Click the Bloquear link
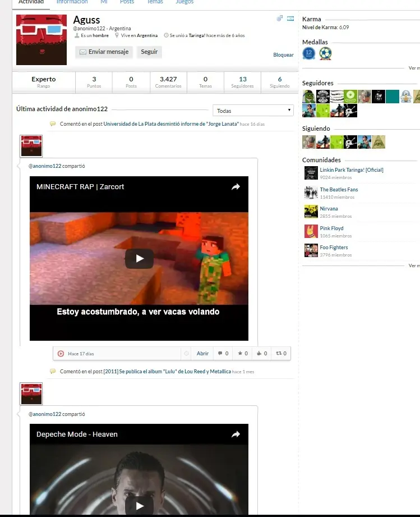420x517 pixels. [283, 55]
